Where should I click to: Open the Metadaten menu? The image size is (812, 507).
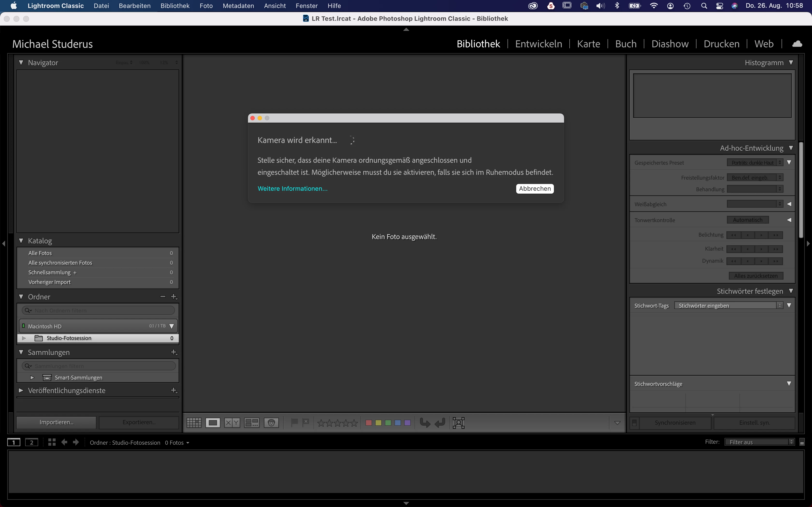238,6
